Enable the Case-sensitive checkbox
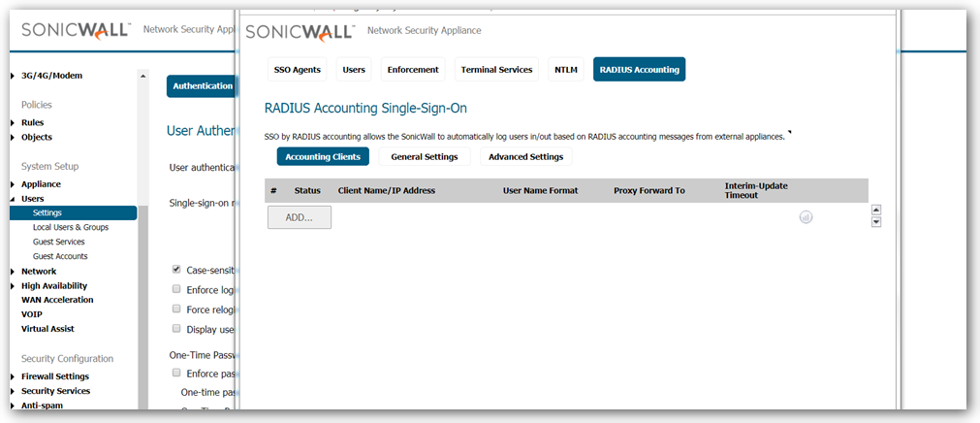Viewport: 980px width, 423px height. click(176, 270)
